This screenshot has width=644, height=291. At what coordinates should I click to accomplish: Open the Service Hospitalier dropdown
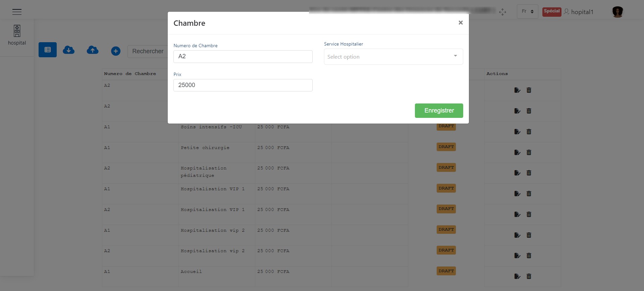click(x=393, y=57)
